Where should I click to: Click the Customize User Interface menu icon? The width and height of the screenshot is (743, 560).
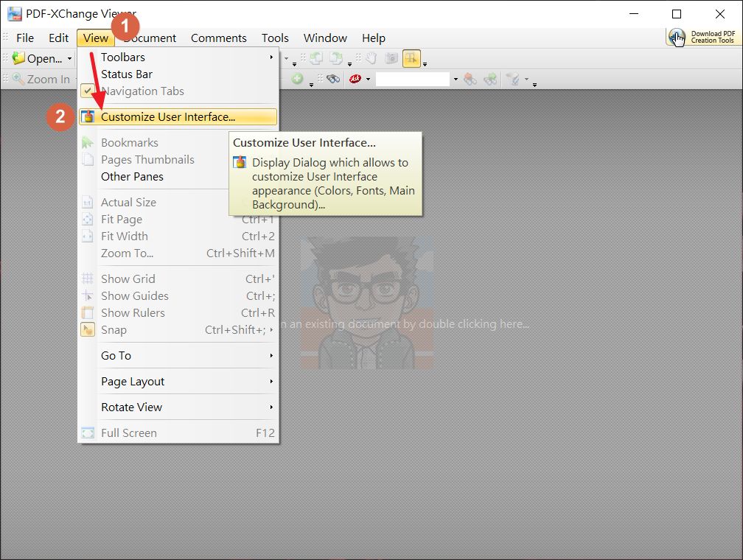(88, 116)
